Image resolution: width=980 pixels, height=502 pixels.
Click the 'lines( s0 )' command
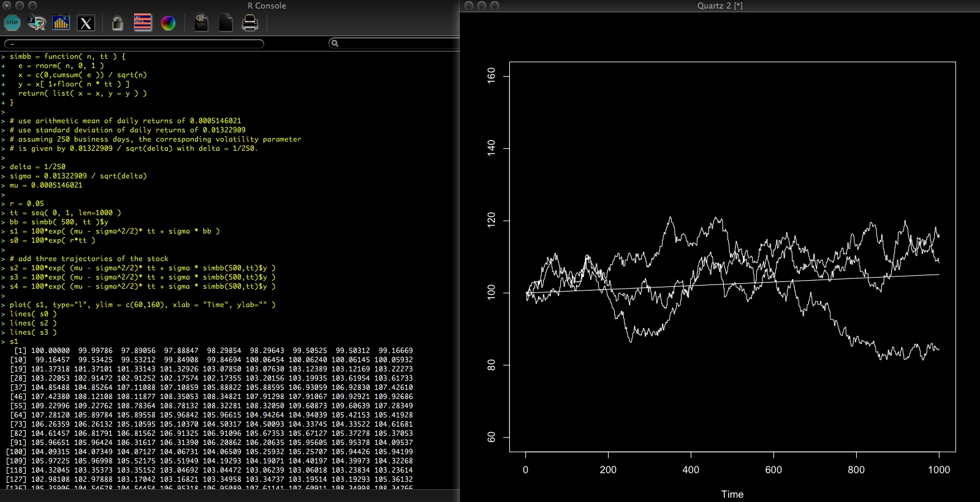point(33,314)
